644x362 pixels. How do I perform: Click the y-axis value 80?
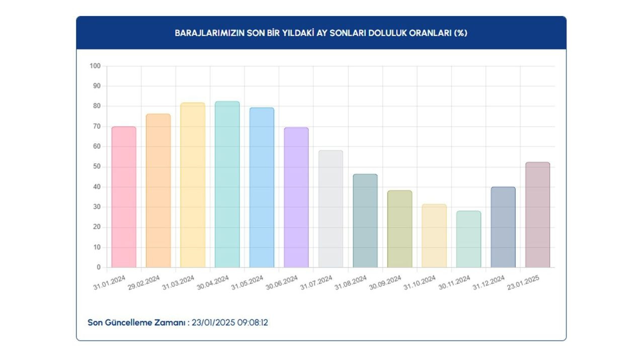(x=97, y=106)
